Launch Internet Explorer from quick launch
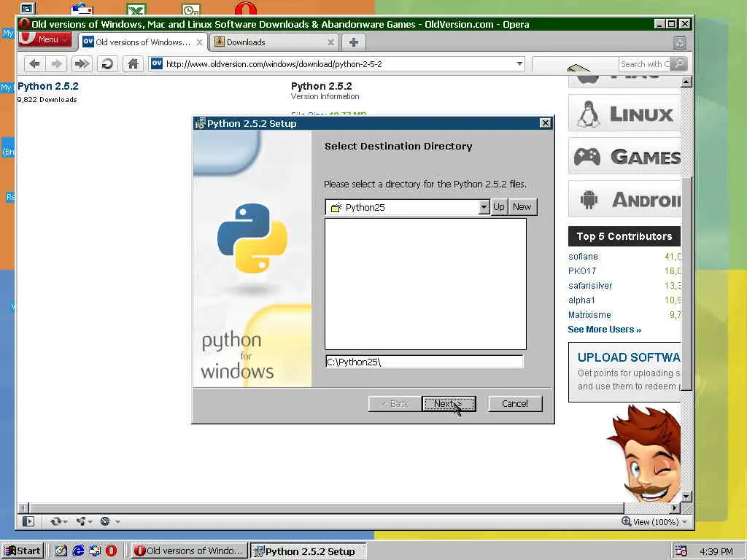 [78, 551]
